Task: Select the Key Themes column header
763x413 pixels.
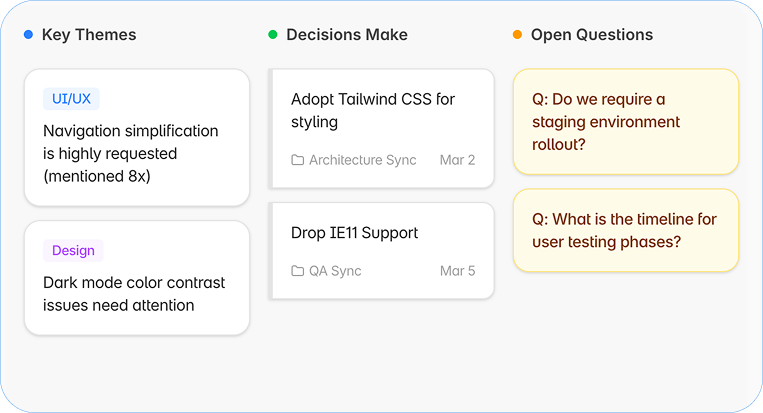Action: tap(89, 35)
